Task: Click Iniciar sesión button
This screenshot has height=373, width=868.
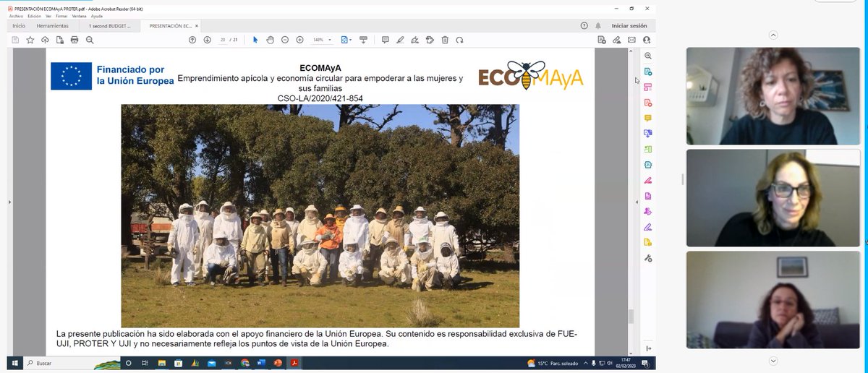Action: pyautogui.click(x=629, y=26)
